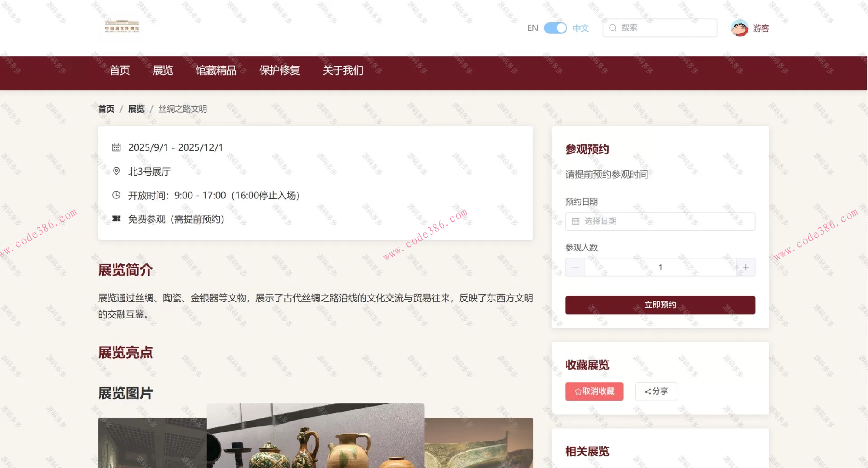Open the 展览 breadcrumb link

[x=137, y=109]
